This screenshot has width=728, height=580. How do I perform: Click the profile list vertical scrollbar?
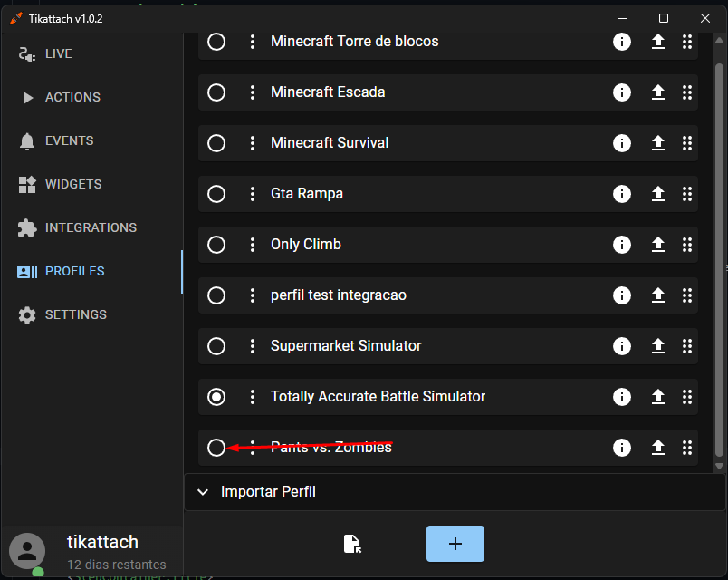pos(719,260)
